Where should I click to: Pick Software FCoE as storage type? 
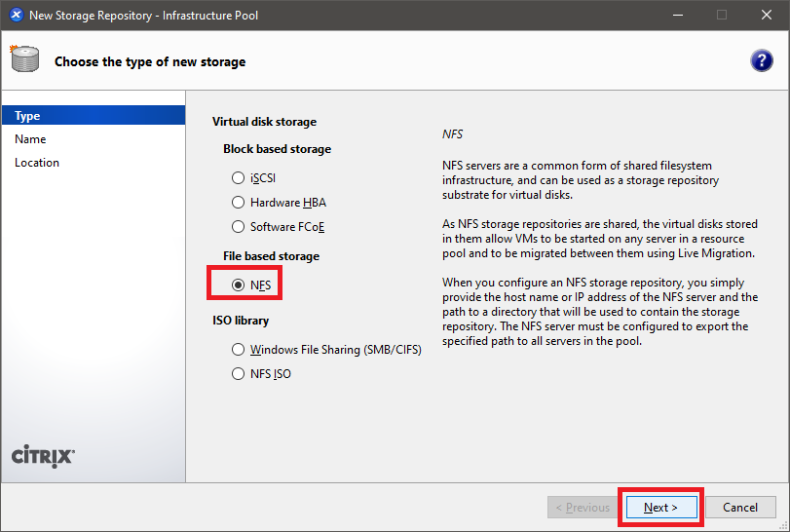click(239, 227)
